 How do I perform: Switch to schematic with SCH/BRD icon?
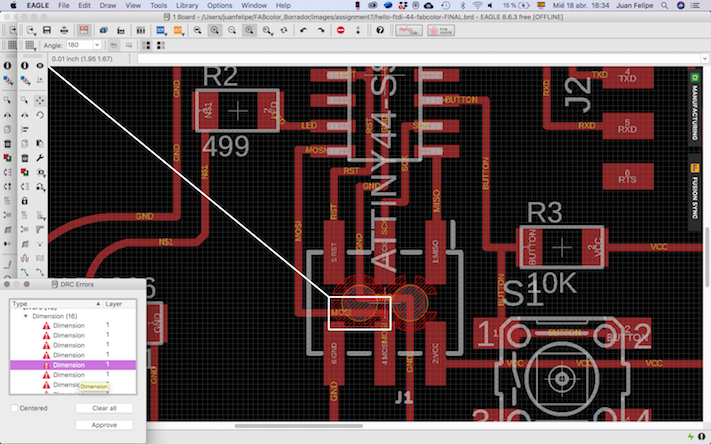(83, 30)
